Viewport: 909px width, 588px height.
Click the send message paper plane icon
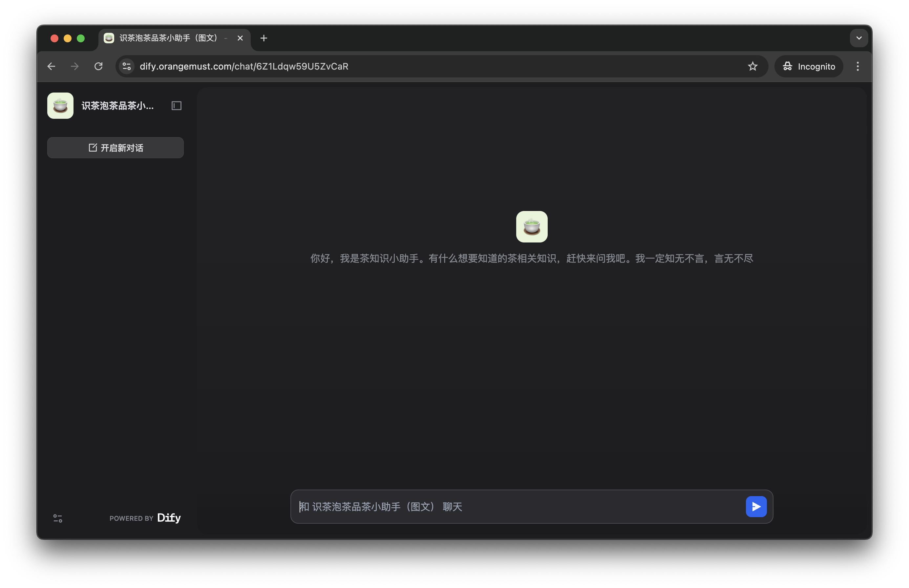[x=756, y=507]
